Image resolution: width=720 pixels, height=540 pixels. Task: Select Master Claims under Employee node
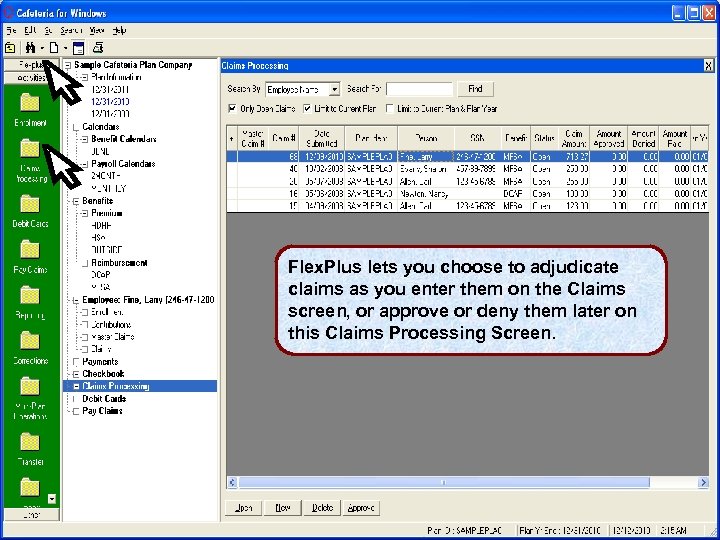[112, 337]
